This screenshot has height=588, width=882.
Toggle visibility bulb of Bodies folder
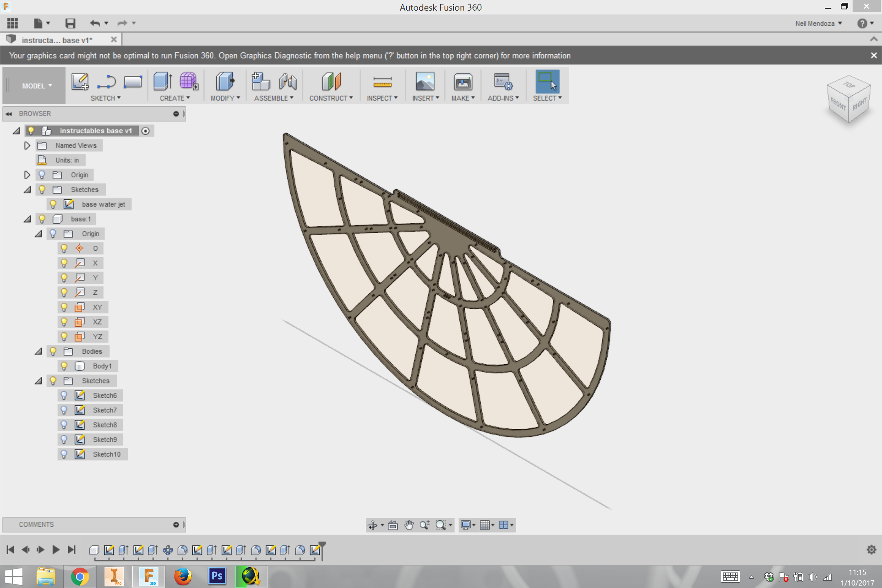pos(53,351)
